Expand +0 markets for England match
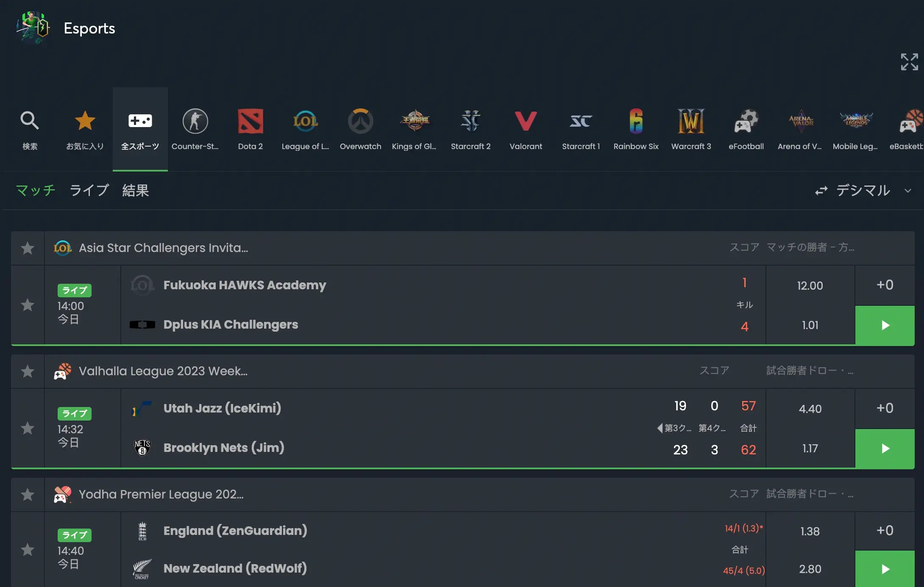The image size is (924, 587). click(885, 531)
